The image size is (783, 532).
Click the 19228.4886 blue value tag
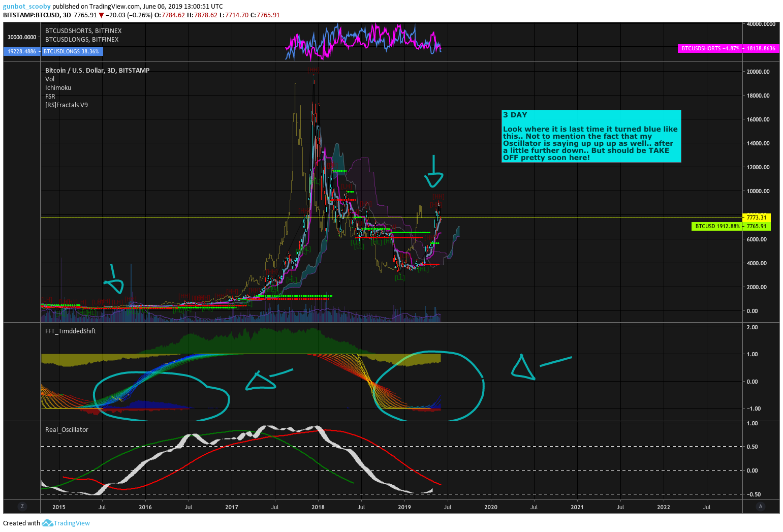(22, 51)
